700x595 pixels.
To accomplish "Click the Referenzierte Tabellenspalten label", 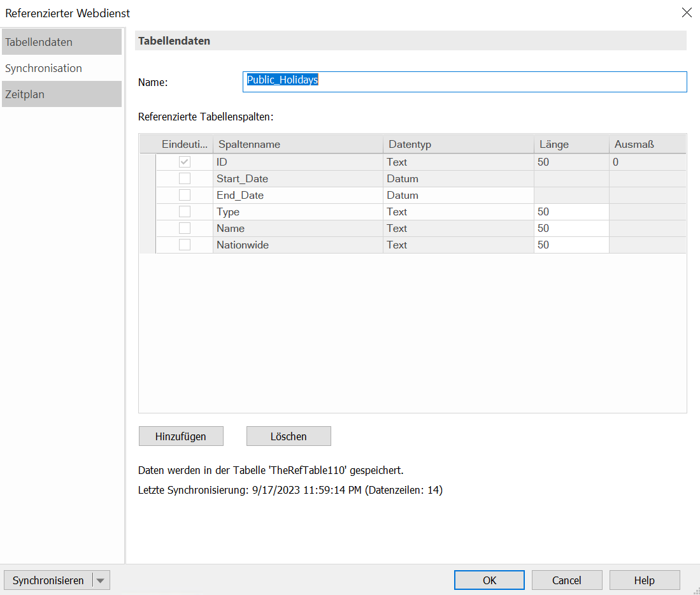I will [206, 117].
